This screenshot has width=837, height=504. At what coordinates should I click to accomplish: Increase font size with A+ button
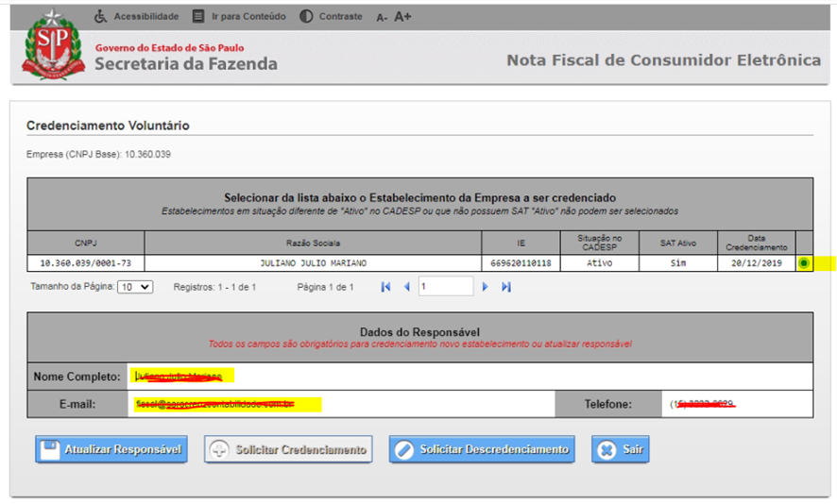tap(402, 16)
